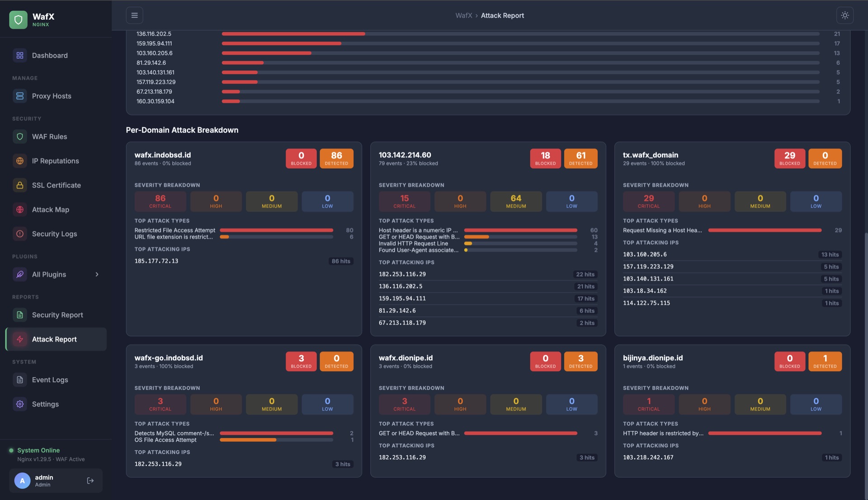Click the red attack bar for 136.116.202.5
This screenshot has width=868, height=500.
click(x=293, y=34)
